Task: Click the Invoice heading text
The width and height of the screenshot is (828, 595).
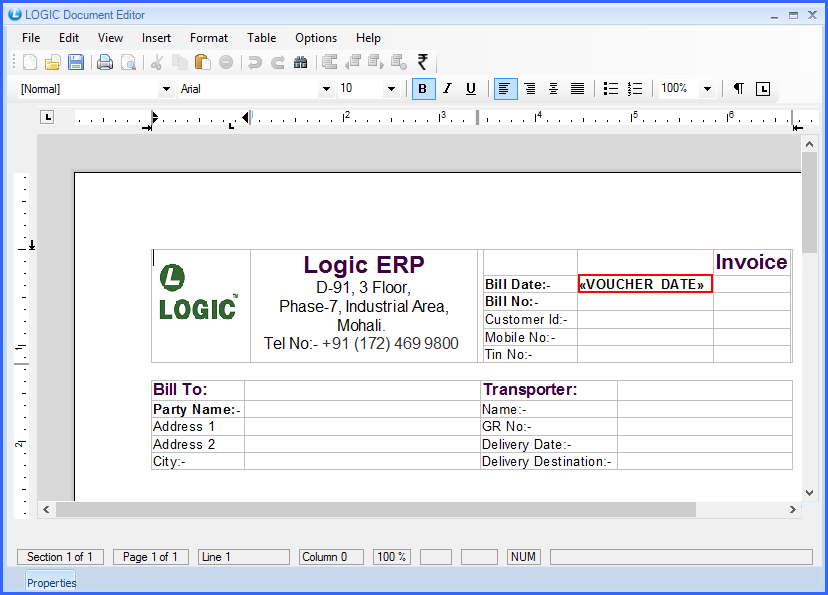Action: click(x=751, y=262)
